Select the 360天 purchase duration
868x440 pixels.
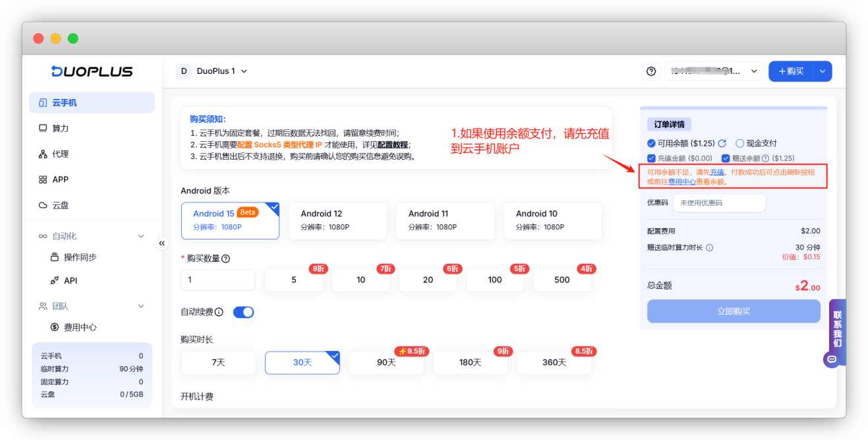pyautogui.click(x=554, y=363)
